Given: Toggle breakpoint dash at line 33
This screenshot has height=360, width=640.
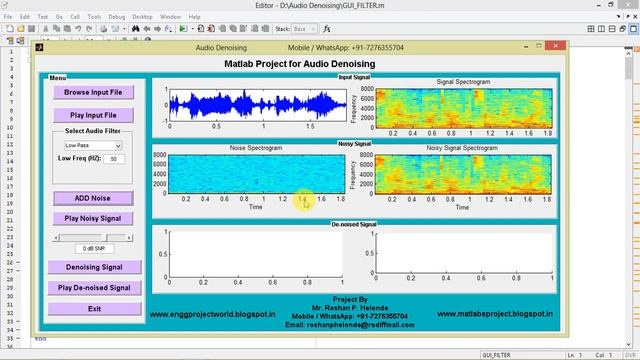Looking at the screenshot, I should tap(18, 322).
